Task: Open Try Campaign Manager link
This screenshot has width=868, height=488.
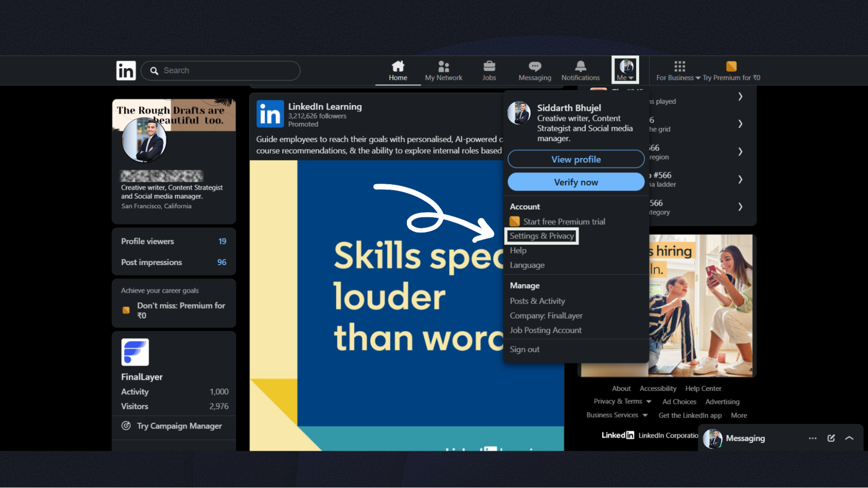Action: 179,426
